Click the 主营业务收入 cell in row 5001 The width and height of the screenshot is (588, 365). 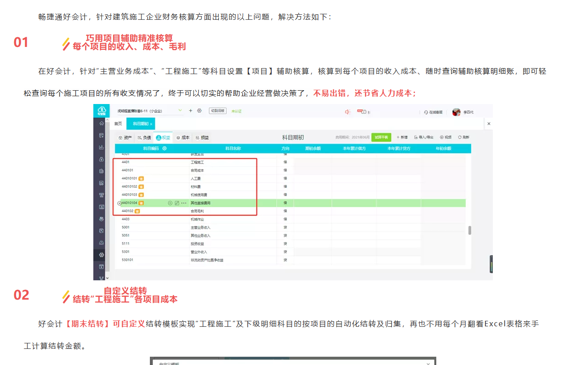[200, 227]
